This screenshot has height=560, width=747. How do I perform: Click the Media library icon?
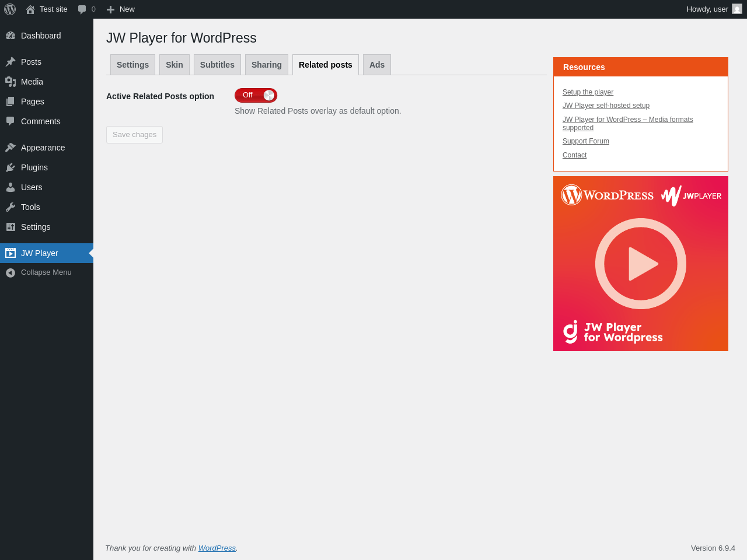coord(11,82)
